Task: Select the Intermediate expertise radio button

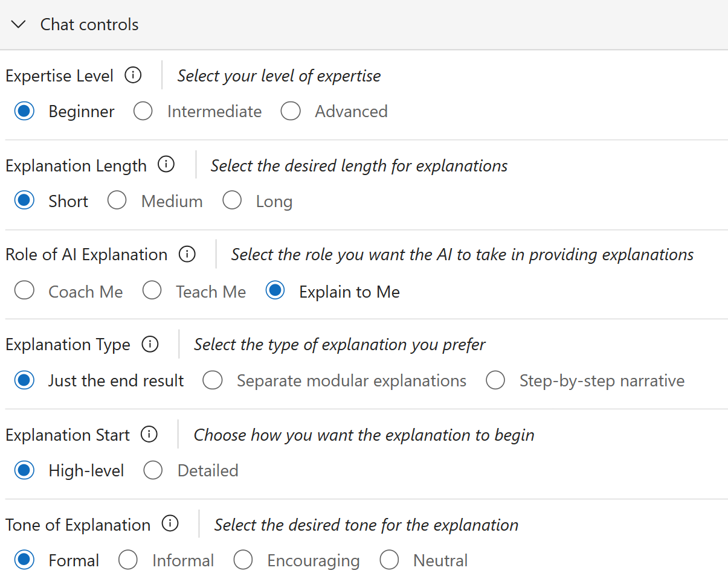Action: click(x=143, y=112)
